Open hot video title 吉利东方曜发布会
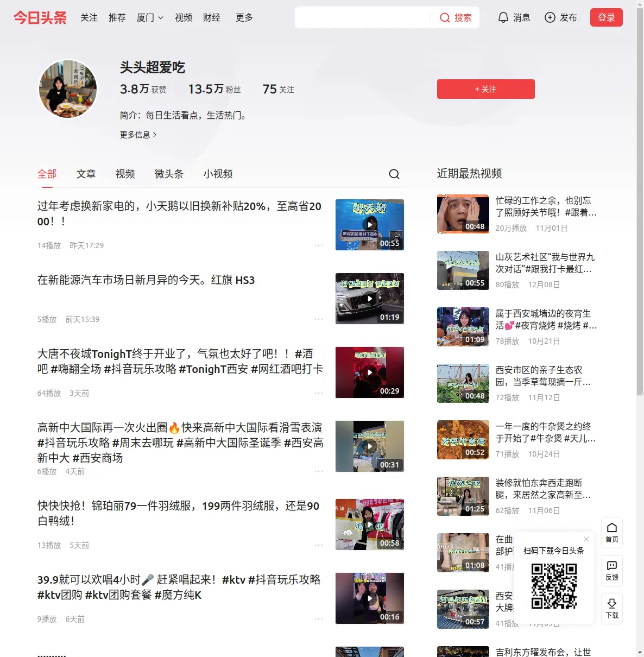 pos(543,652)
